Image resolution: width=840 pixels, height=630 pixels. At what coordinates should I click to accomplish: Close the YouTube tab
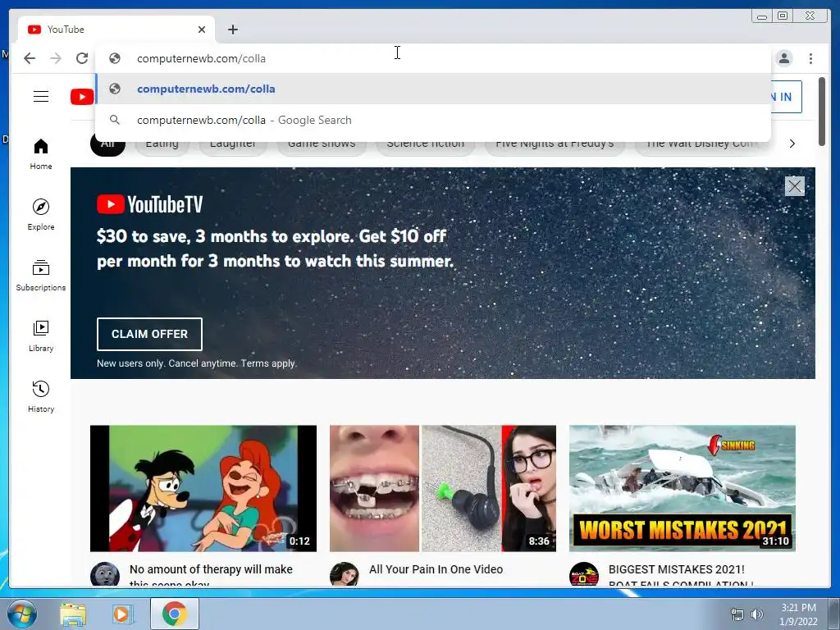[x=202, y=30]
